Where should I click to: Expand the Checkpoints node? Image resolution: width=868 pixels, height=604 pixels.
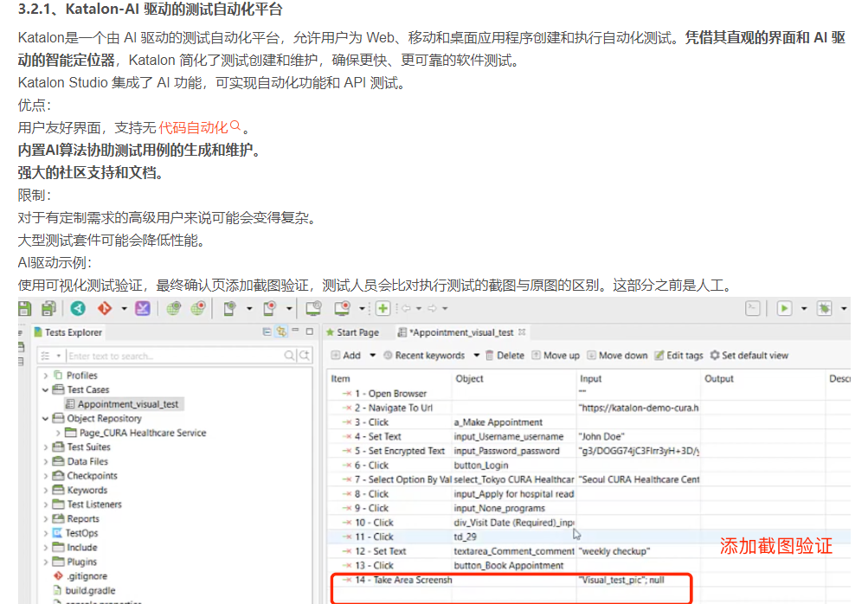[46, 476]
